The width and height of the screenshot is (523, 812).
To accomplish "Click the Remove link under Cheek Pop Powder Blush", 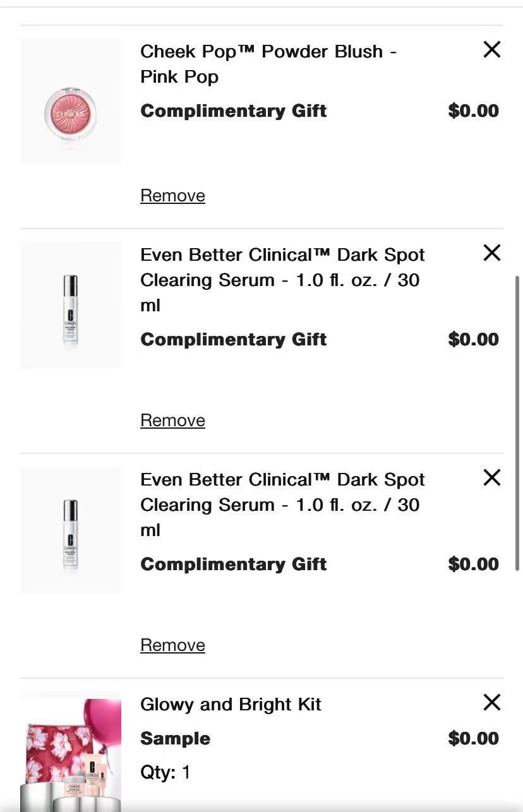I will [x=172, y=196].
